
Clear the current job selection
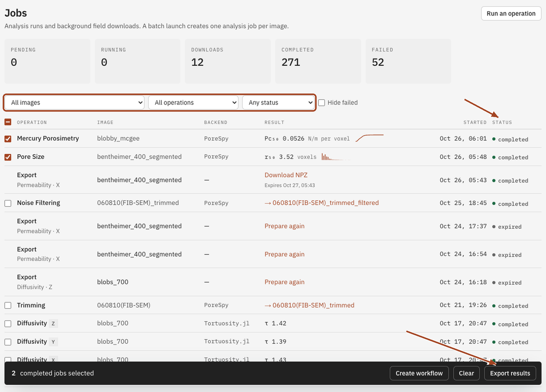466,373
